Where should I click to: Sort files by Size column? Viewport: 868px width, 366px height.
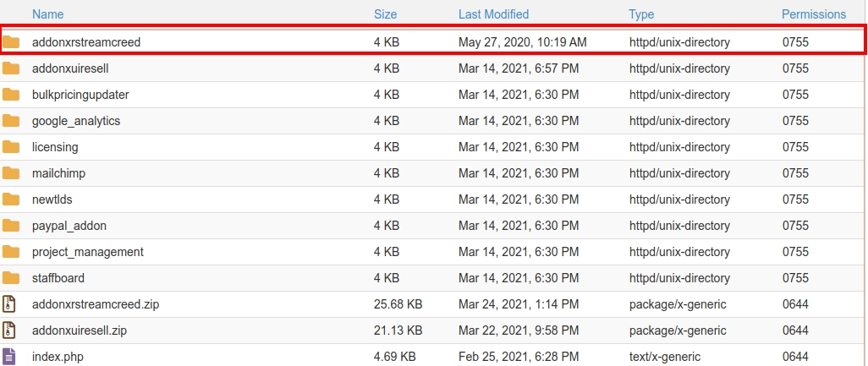pyautogui.click(x=385, y=14)
